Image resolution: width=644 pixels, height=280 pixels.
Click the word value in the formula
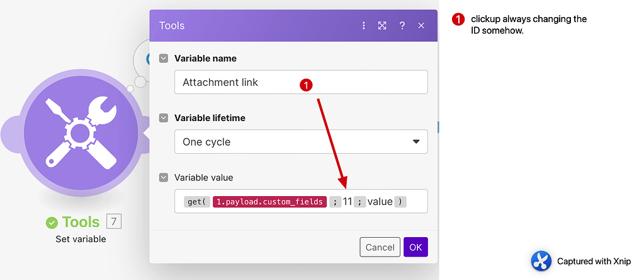(x=380, y=202)
